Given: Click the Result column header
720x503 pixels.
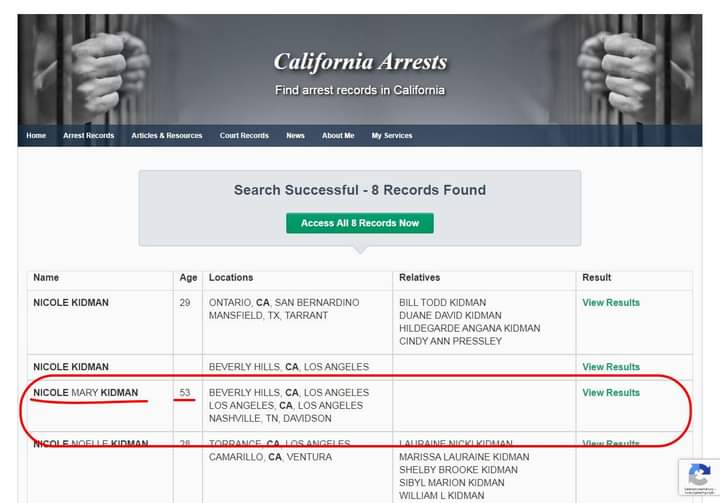Looking at the screenshot, I should click(596, 277).
